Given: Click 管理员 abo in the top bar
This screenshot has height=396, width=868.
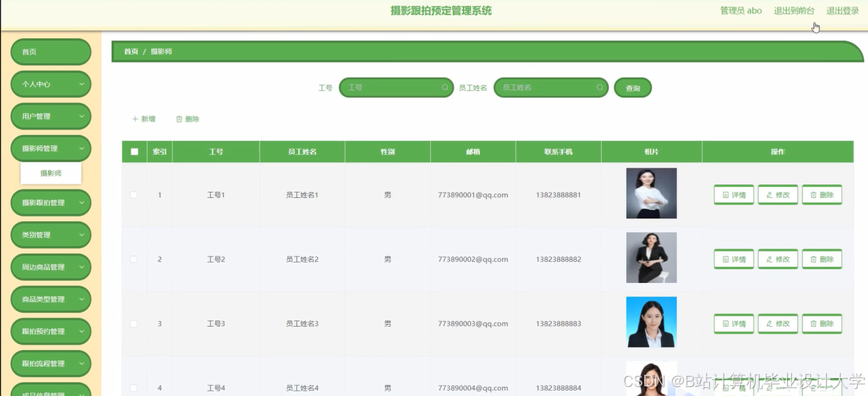Looking at the screenshot, I should 741,11.
